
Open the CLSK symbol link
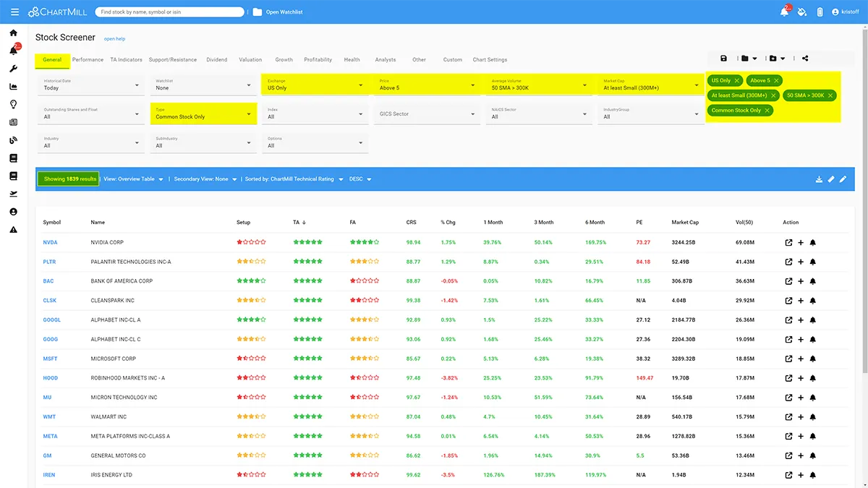(x=49, y=300)
